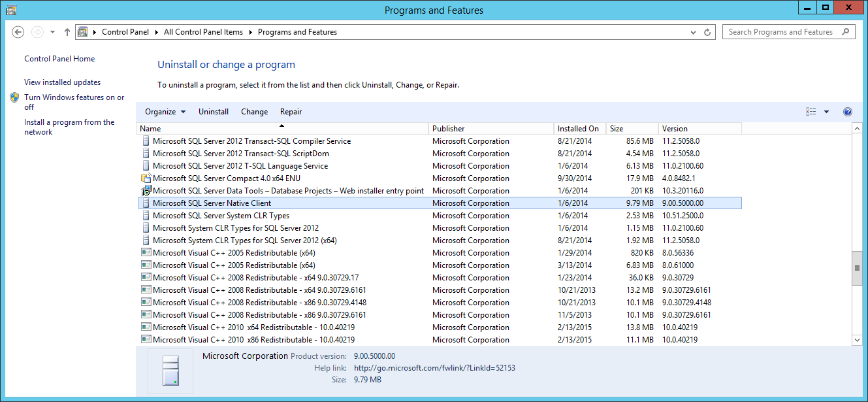The image size is (868, 402).
Task: Click Change in the toolbar
Action: coord(255,112)
